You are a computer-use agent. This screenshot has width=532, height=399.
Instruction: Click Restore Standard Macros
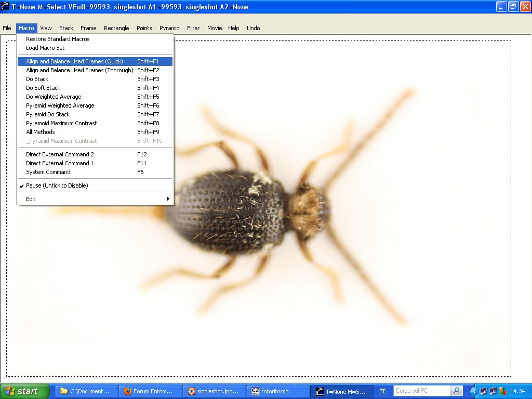click(58, 39)
